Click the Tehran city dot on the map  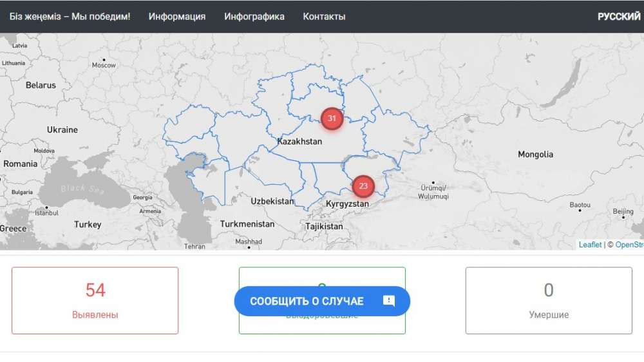point(194,239)
